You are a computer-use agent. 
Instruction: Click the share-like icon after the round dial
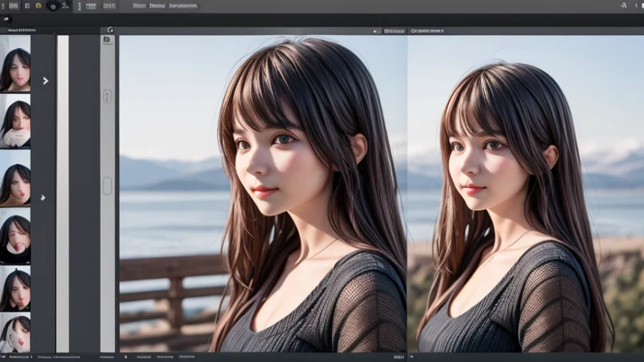65,6
